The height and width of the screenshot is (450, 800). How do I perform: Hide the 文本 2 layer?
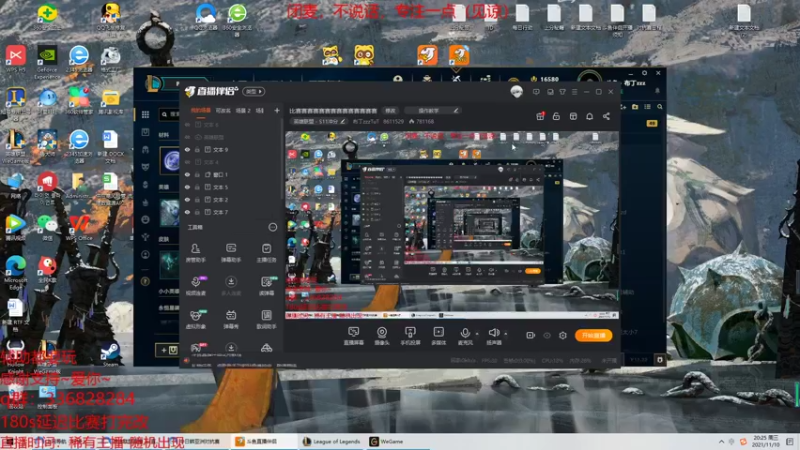(x=187, y=199)
